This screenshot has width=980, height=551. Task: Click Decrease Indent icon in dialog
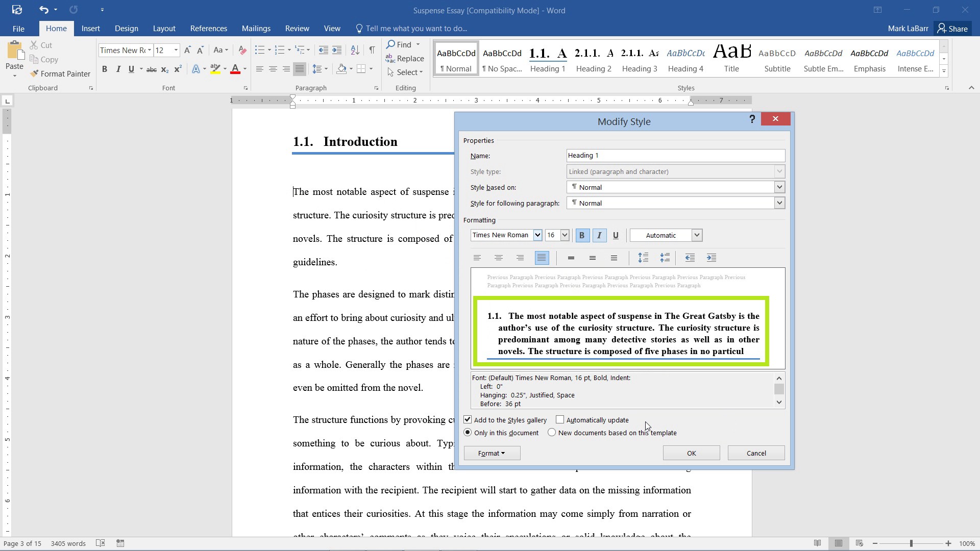coord(690,258)
